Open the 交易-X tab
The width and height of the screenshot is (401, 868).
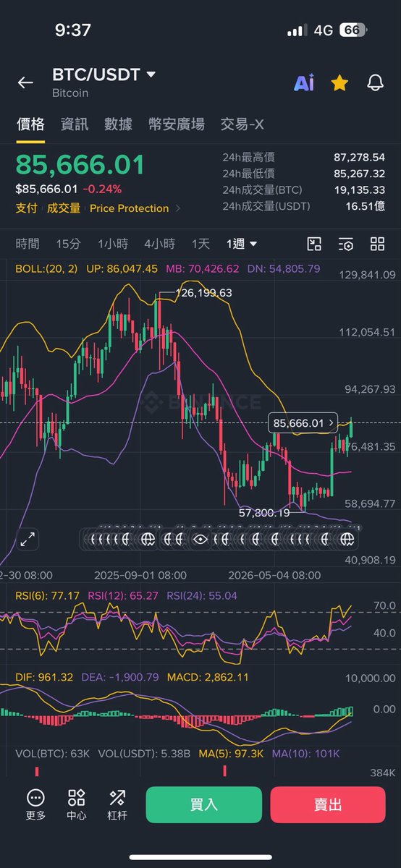pos(242,124)
